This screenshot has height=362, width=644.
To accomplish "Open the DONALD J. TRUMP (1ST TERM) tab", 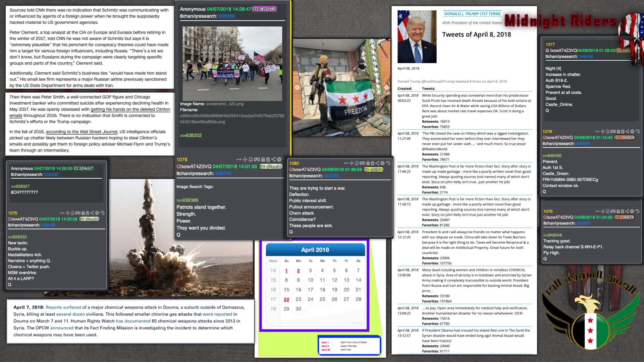I will point(472,14).
